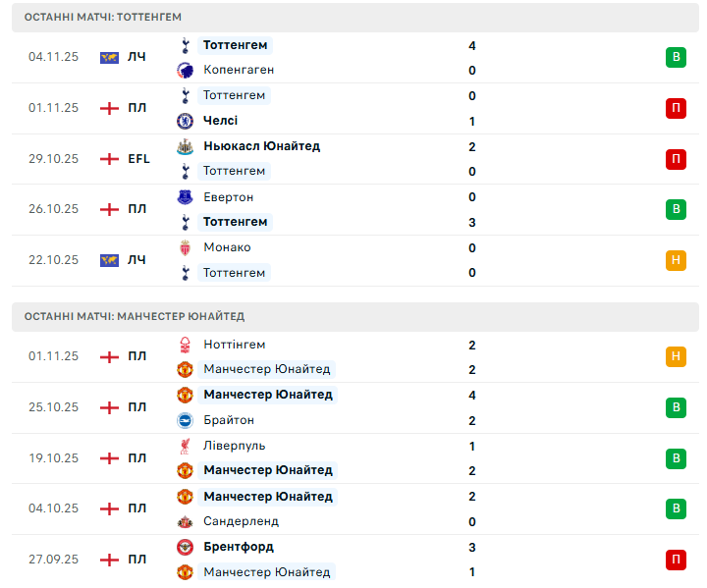Viewport: 707px width, 588px height.
Task: Click the England flag beside EFL
Action: tap(109, 158)
